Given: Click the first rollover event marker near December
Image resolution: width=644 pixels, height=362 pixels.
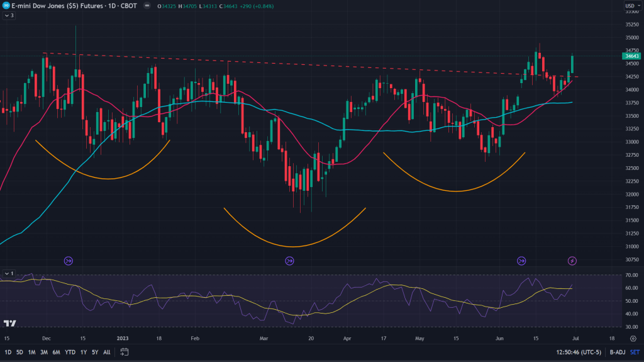Looking at the screenshot, I should tap(69, 261).
